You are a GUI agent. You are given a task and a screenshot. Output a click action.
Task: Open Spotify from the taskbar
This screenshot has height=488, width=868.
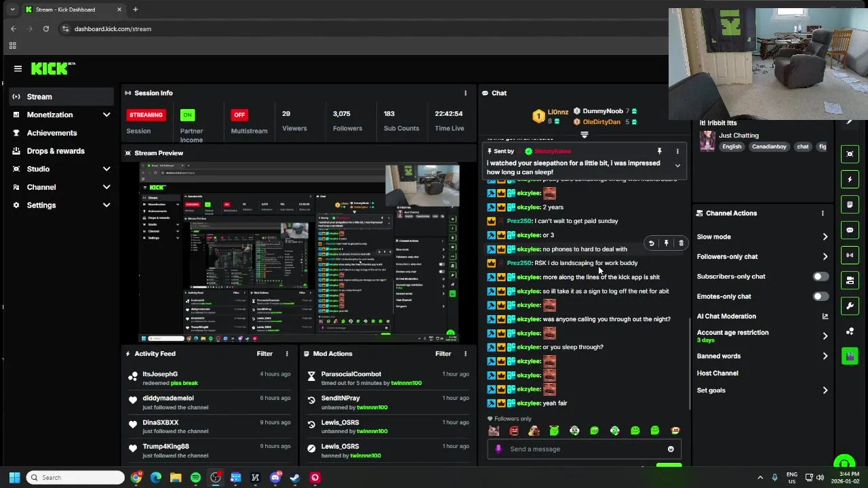(195, 478)
